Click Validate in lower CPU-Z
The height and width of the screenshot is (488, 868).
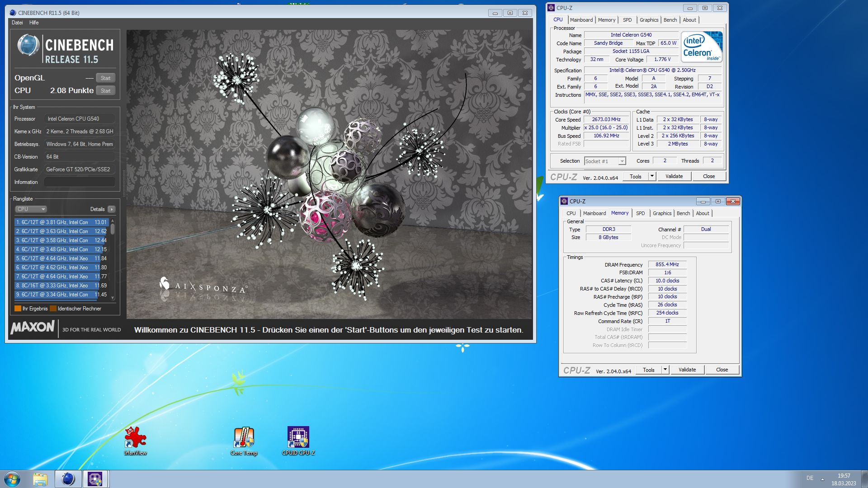687,370
